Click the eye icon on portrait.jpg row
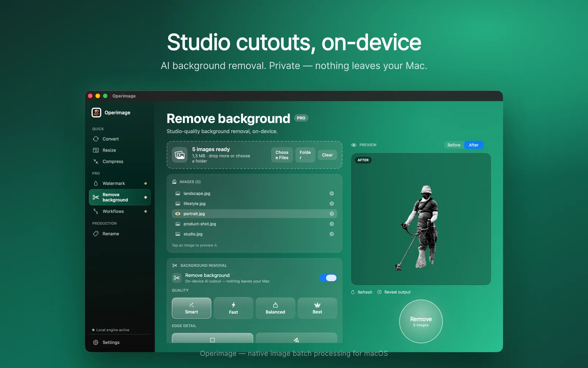The height and width of the screenshot is (368, 588). pos(178,214)
